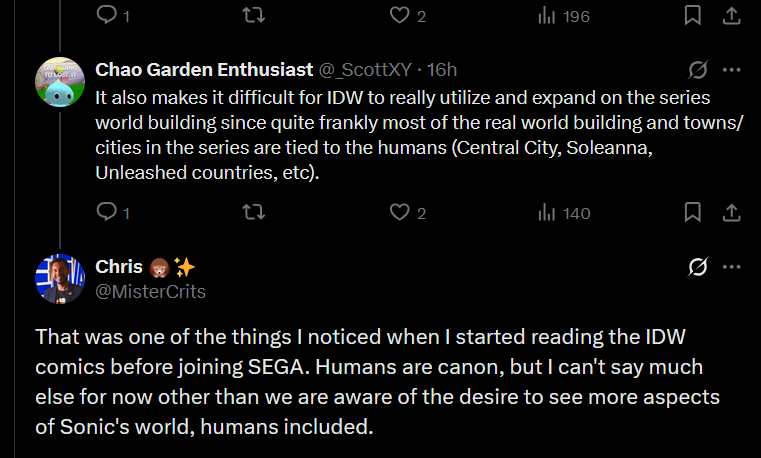
Task: Open more options on Chao Garden tweet
Action: (731, 70)
